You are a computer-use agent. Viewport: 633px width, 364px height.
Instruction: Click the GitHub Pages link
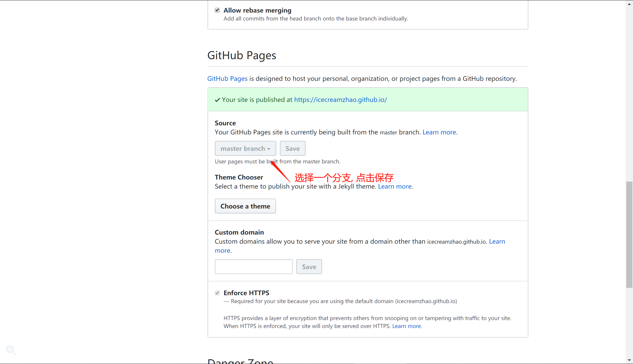227,78
